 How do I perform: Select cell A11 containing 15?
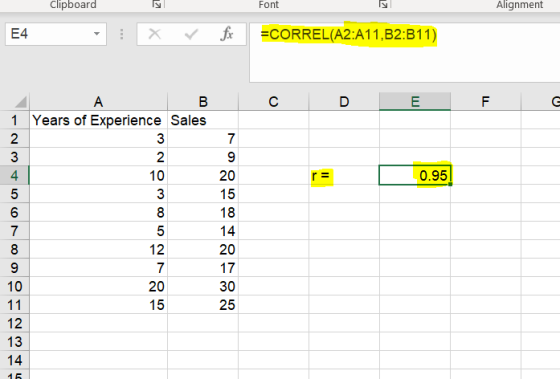pos(99,305)
